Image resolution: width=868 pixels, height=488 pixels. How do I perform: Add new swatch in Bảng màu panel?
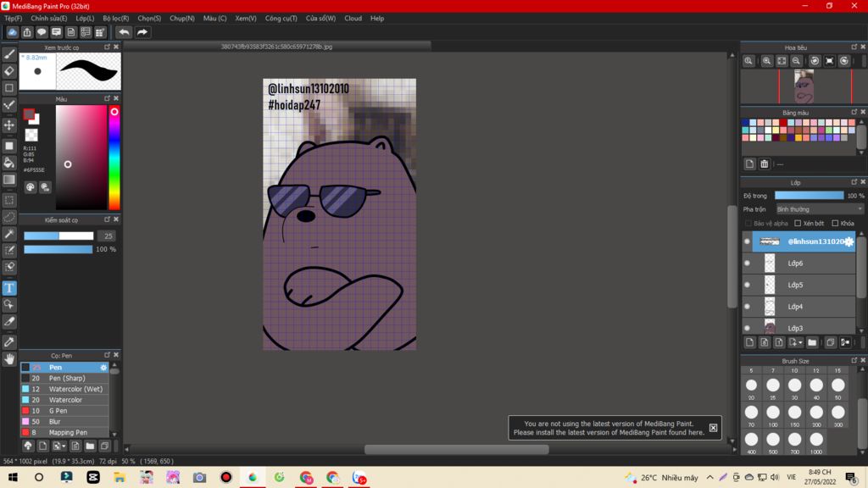(x=749, y=164)
